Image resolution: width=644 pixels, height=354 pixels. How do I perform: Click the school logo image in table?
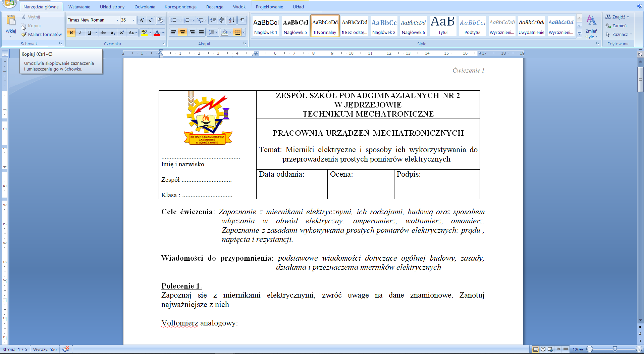tap(208, 118)
